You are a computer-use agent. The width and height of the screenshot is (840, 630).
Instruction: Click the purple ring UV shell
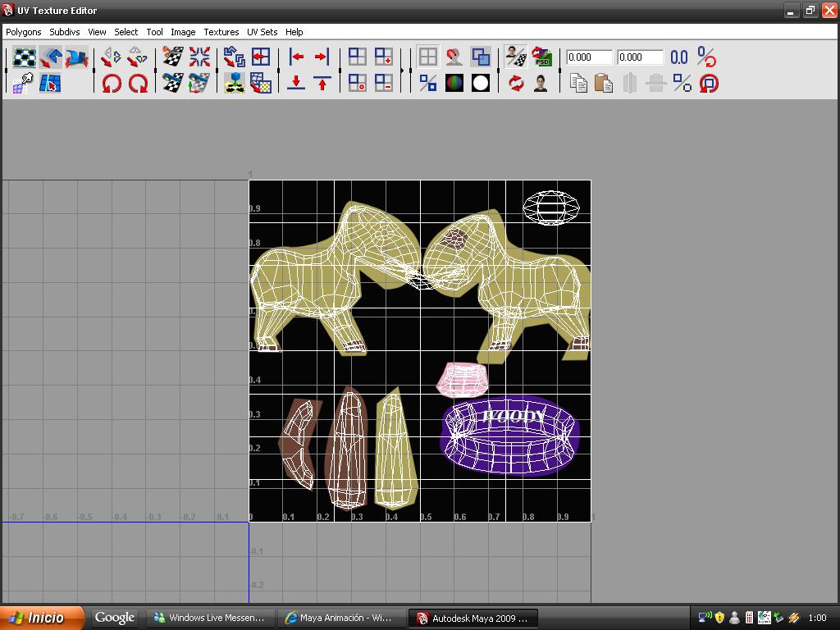pyautogui.click(x=509, y=436)
